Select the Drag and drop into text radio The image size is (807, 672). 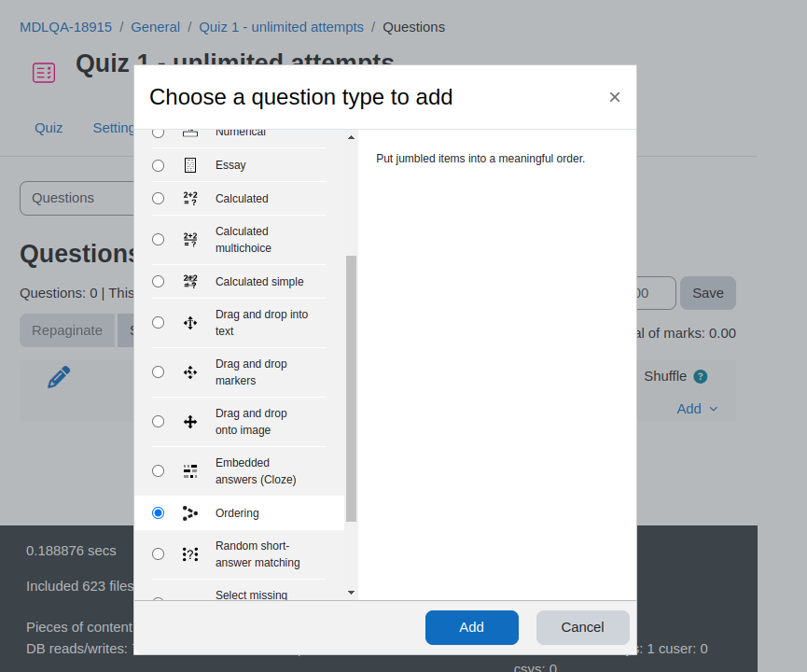click(158, 322)
